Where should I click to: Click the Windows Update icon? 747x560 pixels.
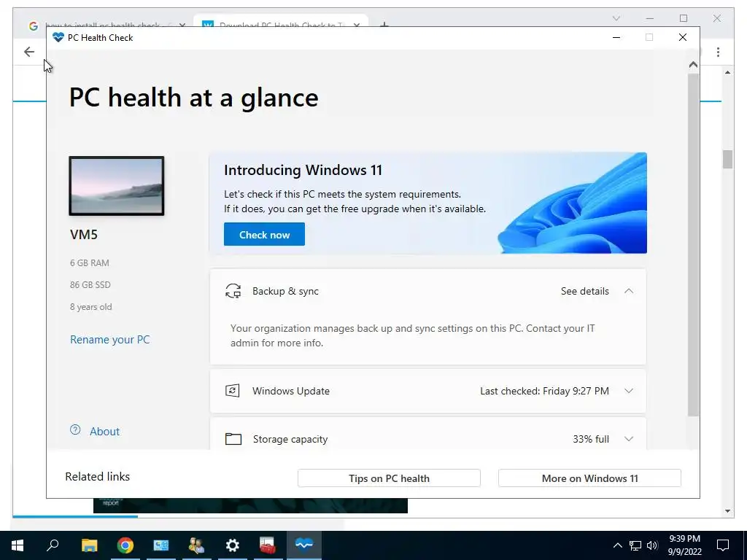click(x=232, y=391)
